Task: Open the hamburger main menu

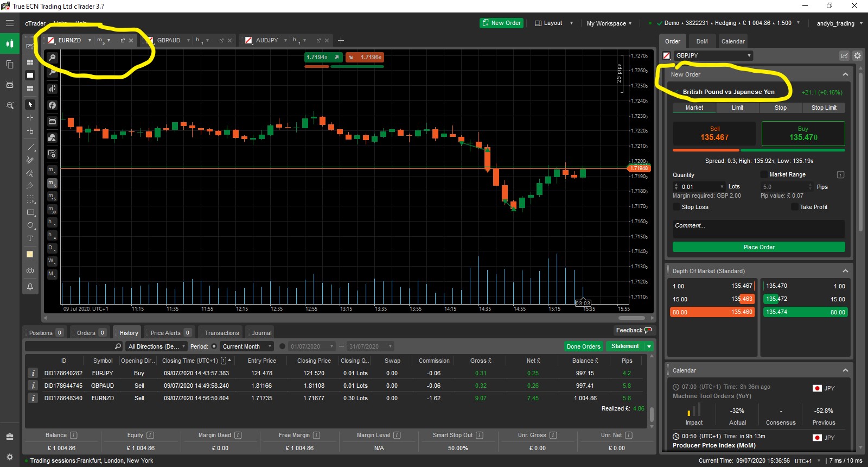Action: click(x=10, y=23)
